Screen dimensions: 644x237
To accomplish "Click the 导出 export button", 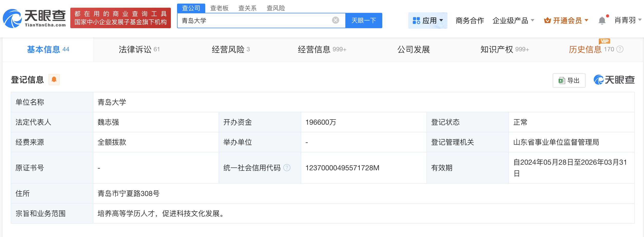I will click(x=569, y=81).
